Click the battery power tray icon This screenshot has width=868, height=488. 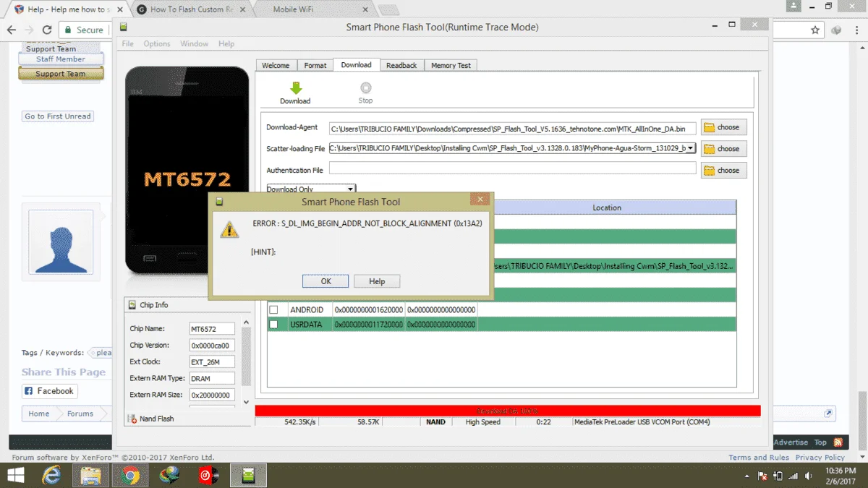778,476
